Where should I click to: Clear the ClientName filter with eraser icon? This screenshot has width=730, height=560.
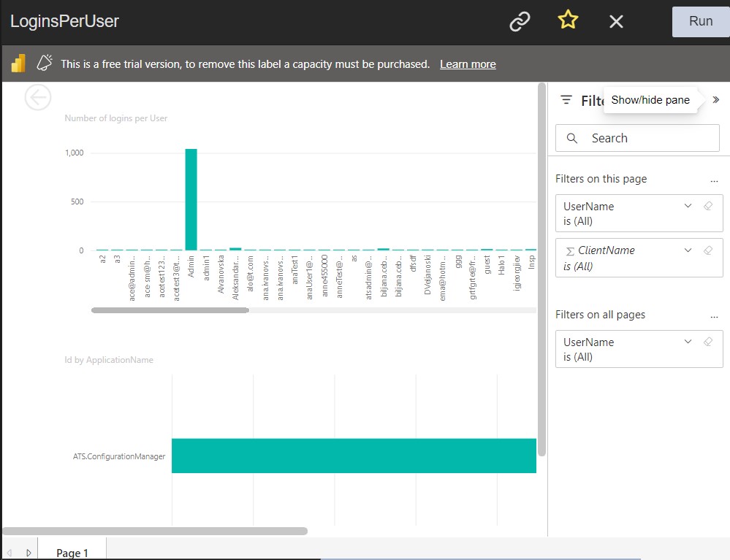[707, 250]
